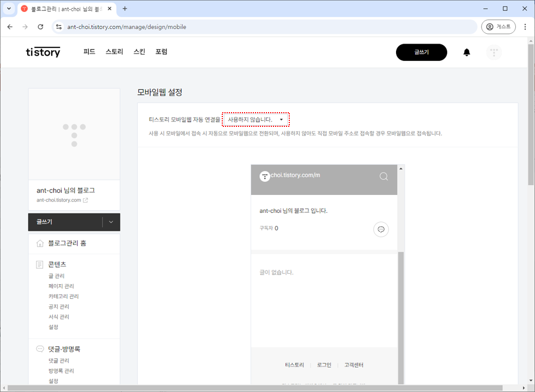Click the 고객센터 link in preview footer
The width and height of the screenshot is (535, 392).
pos(354,365)
